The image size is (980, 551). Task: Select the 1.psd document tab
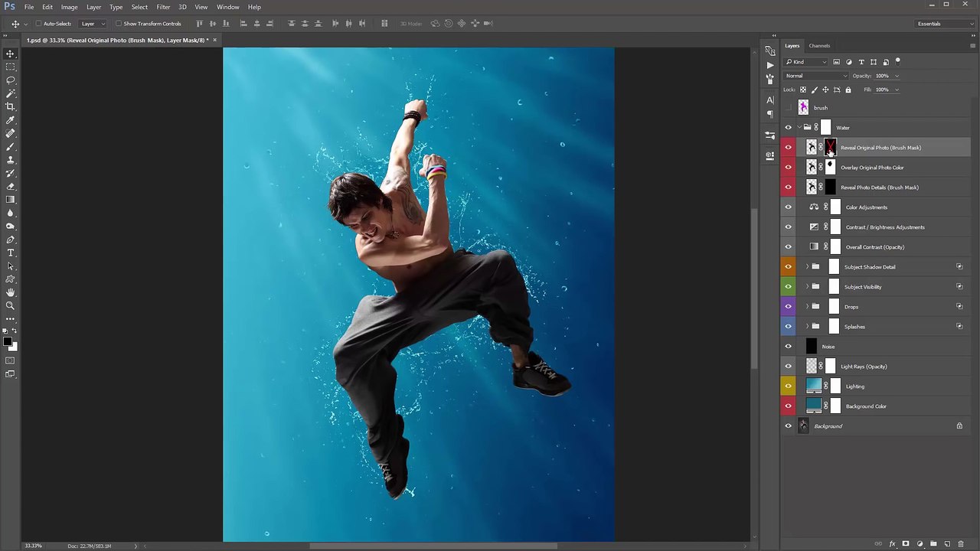[x=121, y=40]
